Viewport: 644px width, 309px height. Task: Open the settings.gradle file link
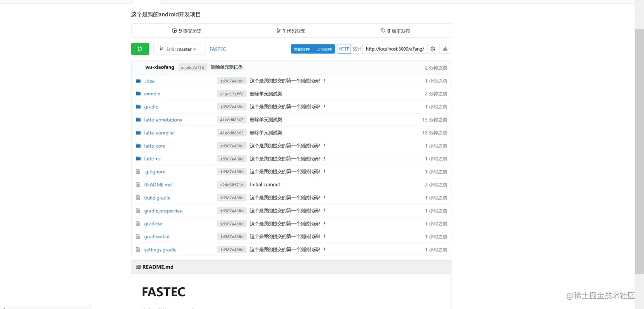click(x=160, y=249)
